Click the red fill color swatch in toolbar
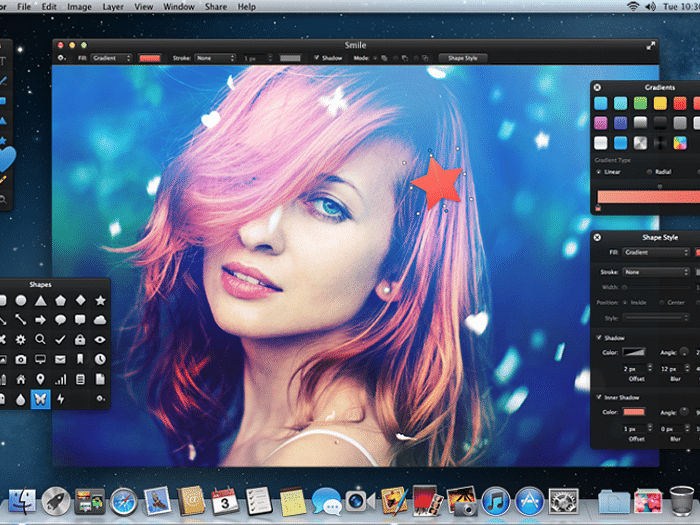 click(x=150, y=58)
